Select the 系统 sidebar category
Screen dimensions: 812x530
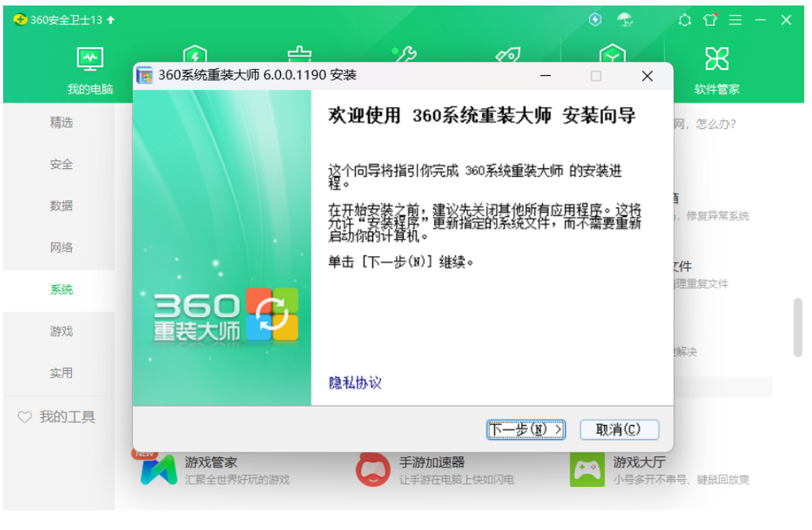61,290
